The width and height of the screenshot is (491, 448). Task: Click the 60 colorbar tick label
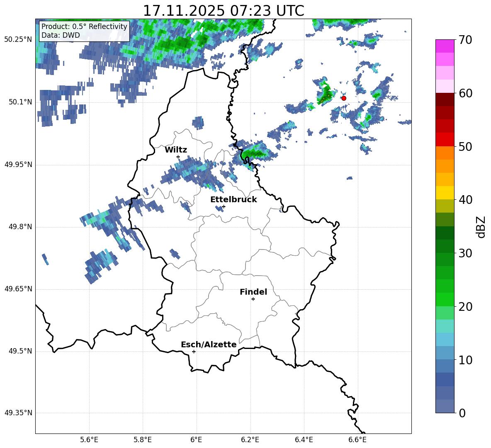pos(465,93)
